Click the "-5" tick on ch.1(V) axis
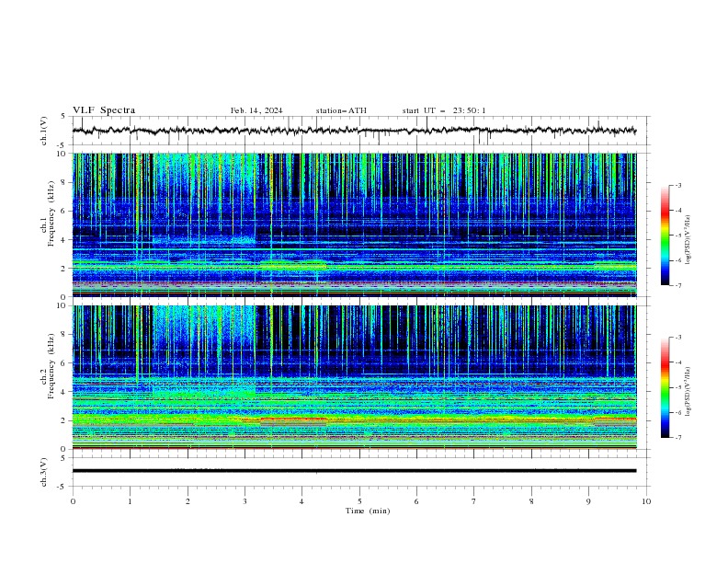This screenshot has height=563, width=728. pyautogui.click(x=63, y=145)
